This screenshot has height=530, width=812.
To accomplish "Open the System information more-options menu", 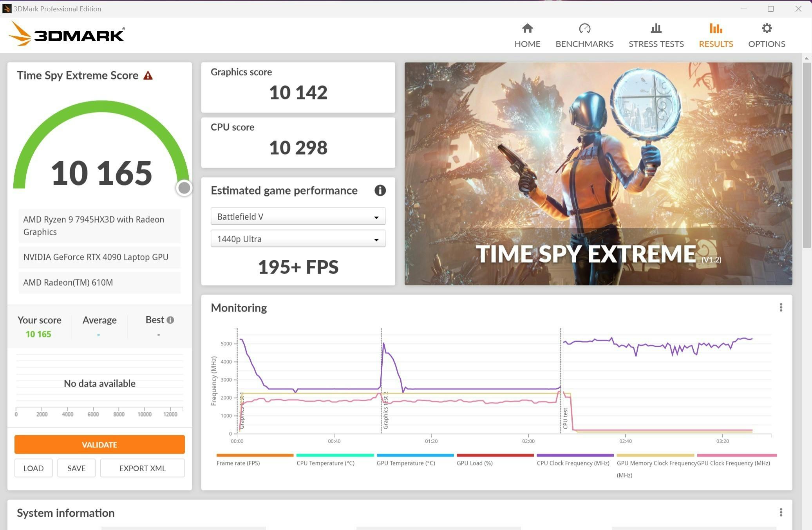I will click(x=781, y=512).
